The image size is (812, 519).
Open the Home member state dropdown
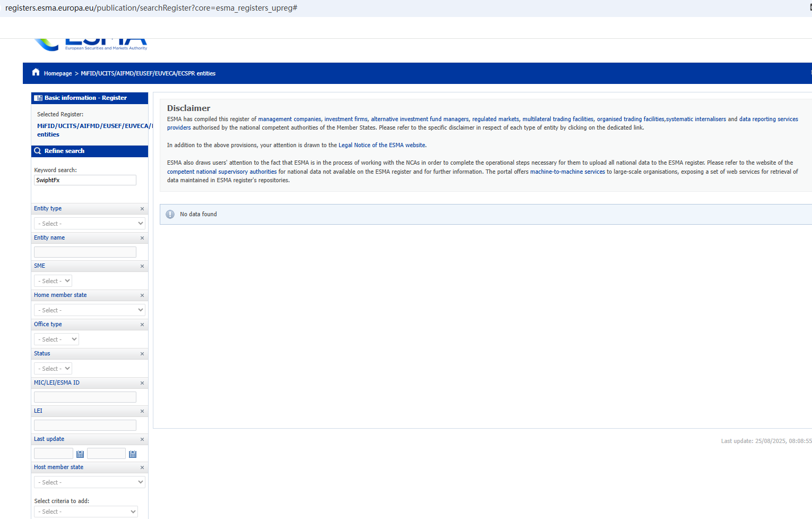coord(90,310)
